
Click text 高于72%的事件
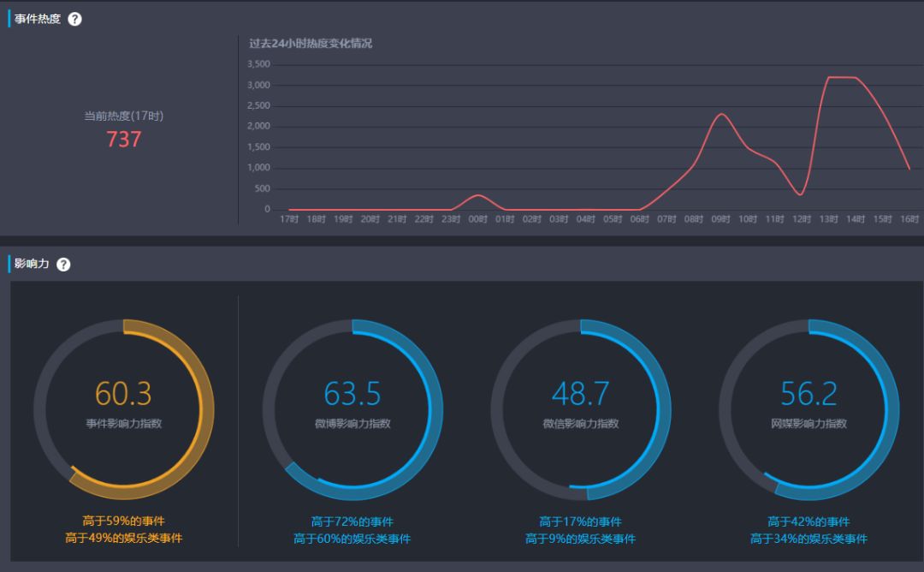(x=352, y=521)
